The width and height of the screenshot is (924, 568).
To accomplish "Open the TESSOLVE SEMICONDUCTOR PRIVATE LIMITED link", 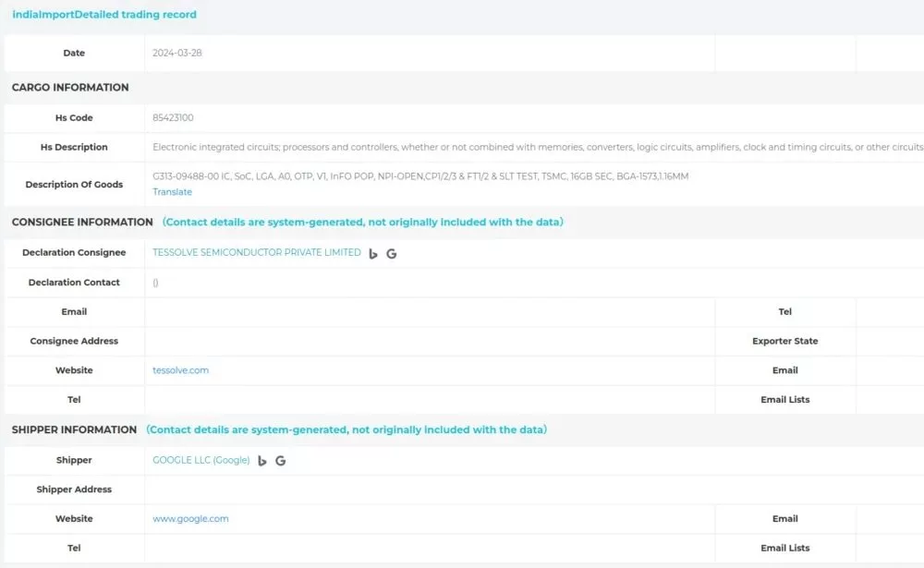I will (x=256, y=252).
